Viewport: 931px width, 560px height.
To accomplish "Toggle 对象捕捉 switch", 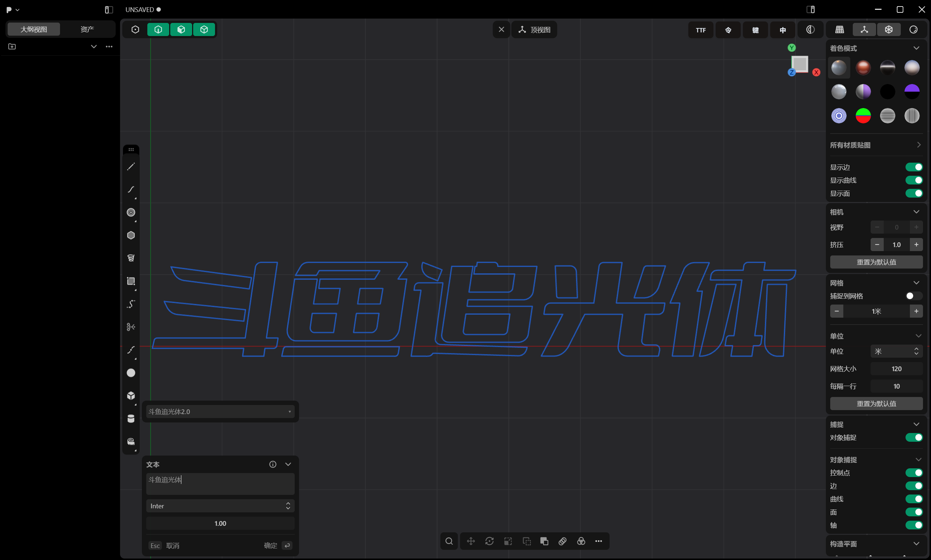I will (914, 437).
